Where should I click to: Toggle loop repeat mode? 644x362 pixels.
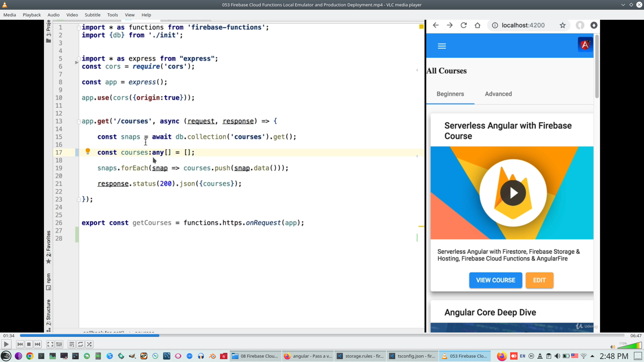pos(80,344)
